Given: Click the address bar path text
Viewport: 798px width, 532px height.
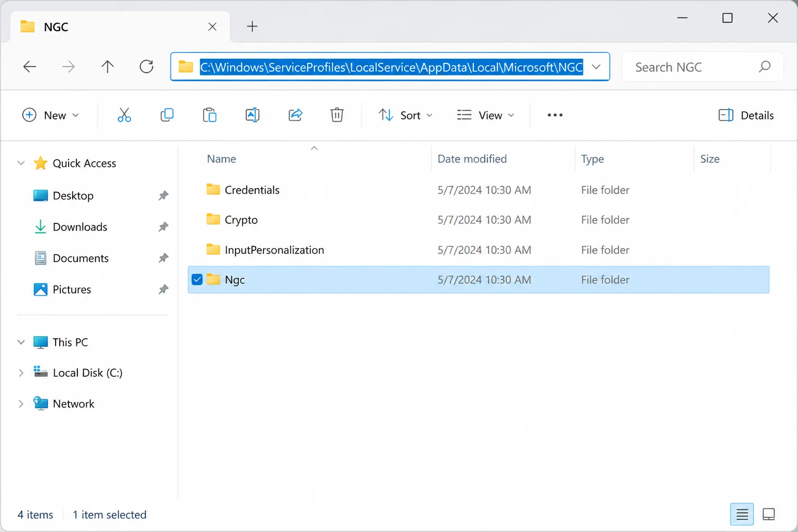Looking at the screenshot, I should pos(391,67).
